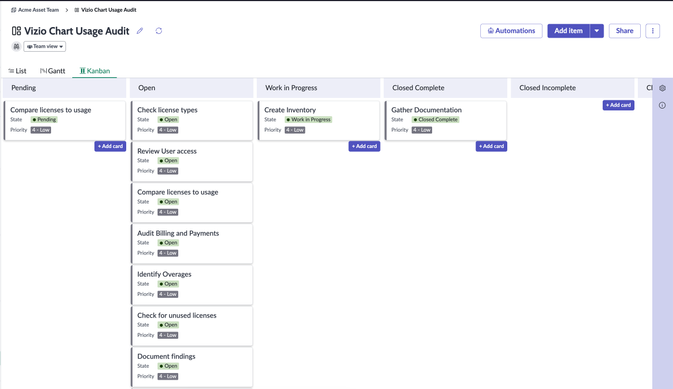Click priority badge on Review User access
673x389 pixels.
coord(168,171)
